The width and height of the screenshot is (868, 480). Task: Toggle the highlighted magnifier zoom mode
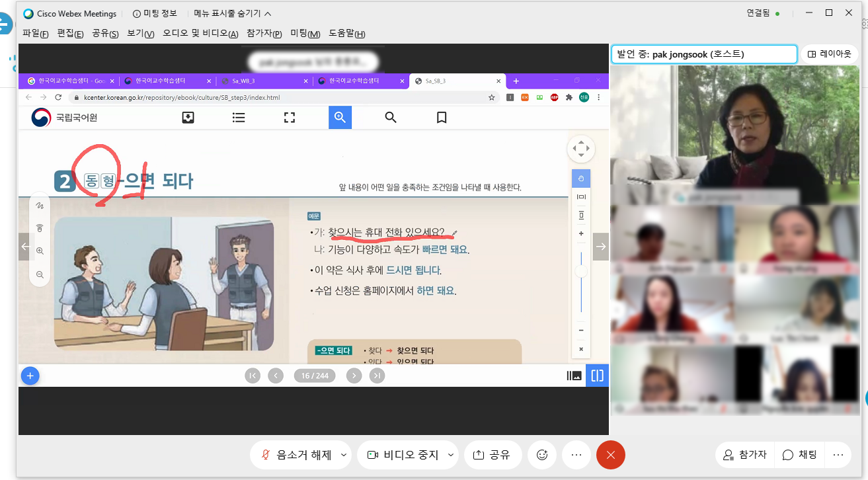tap(340, 118)
